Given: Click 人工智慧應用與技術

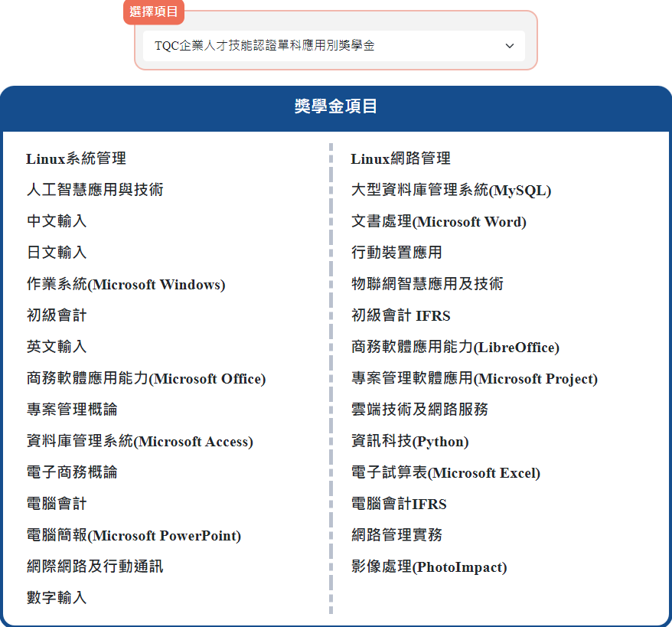Looking at the screenshot, I should pos(95,189).
